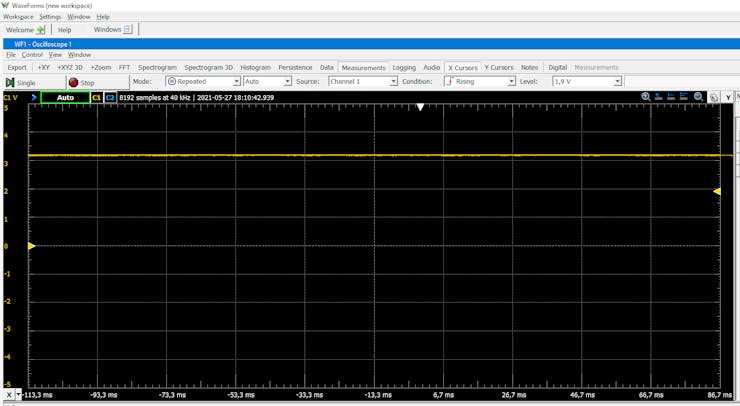
Task: Add an +XY view
Action: (x=43, y=68)
